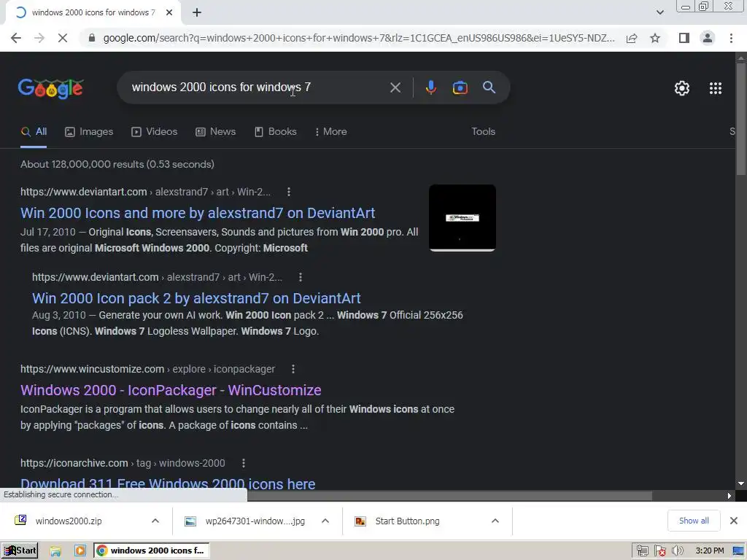Click the address bar URL
The image size is (747, 560).
click(359, 38)
